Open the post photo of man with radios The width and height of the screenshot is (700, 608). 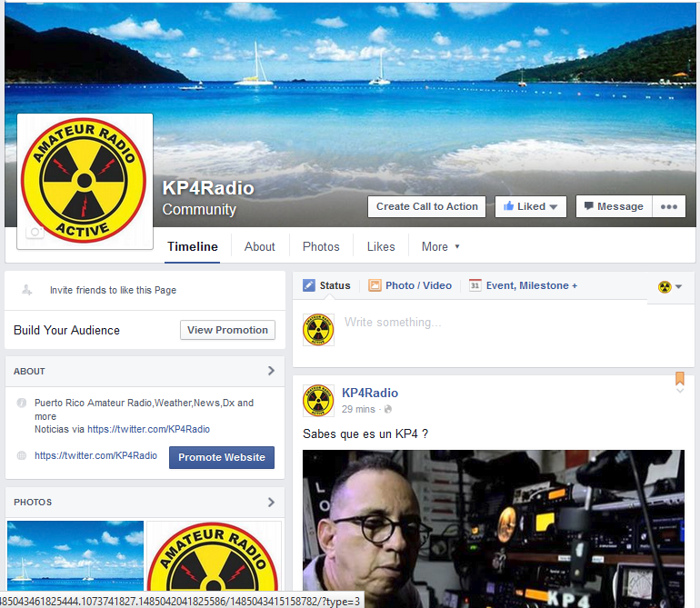coord(494,529)
